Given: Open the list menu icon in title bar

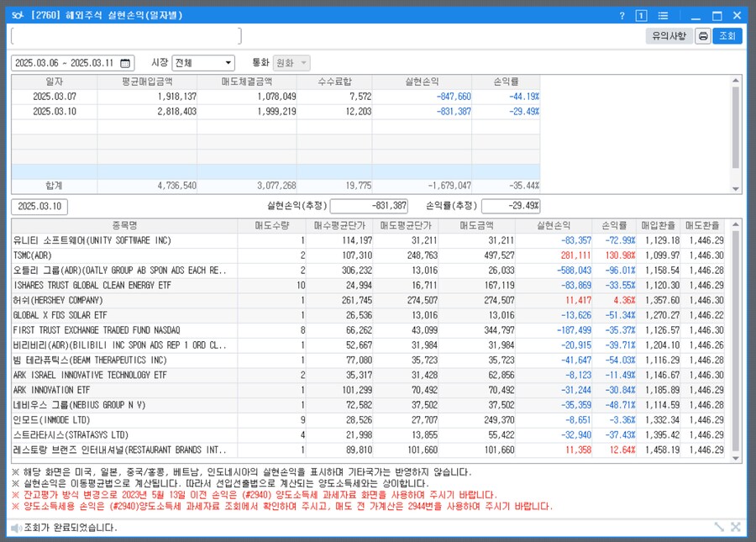Looking at the screenshot, I should click(x=664, y=15).
